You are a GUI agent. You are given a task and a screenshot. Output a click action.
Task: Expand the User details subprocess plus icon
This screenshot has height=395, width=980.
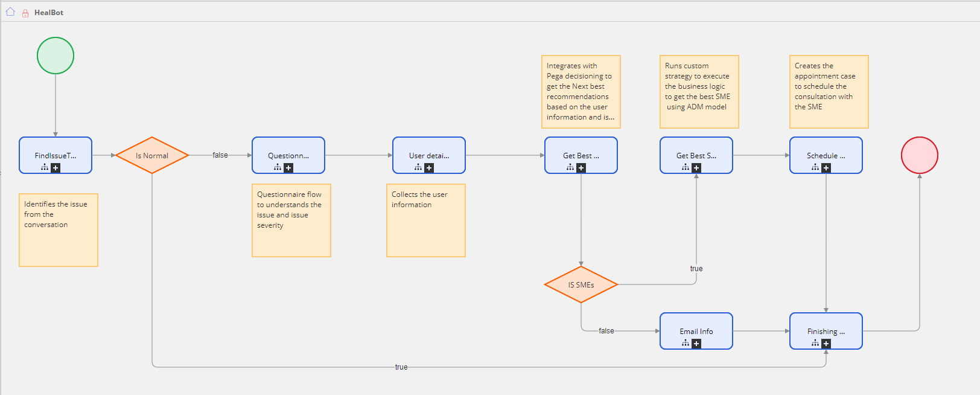click(x=429, y=168)
